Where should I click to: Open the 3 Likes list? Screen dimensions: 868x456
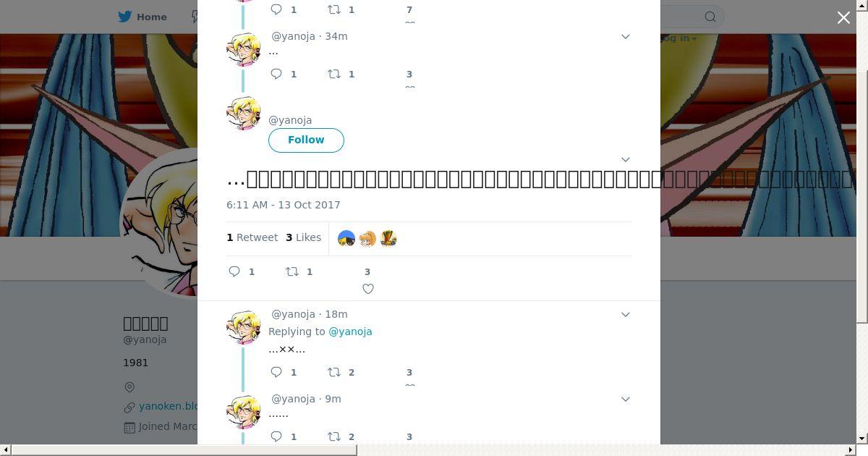pyautogui.click(x=303, y=237)
